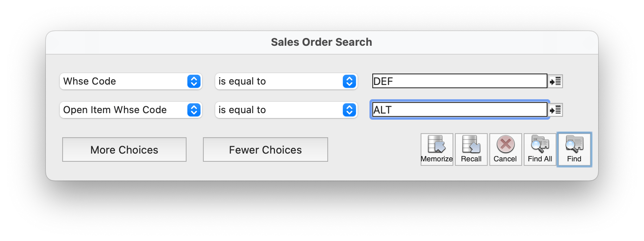Open the lookup list icon beside DEF field
This screenshot has height=241, width=644.
555,81
